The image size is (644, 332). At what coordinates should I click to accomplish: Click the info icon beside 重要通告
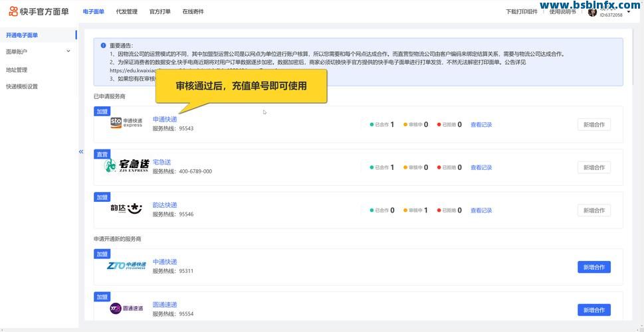tap(103, 45)
